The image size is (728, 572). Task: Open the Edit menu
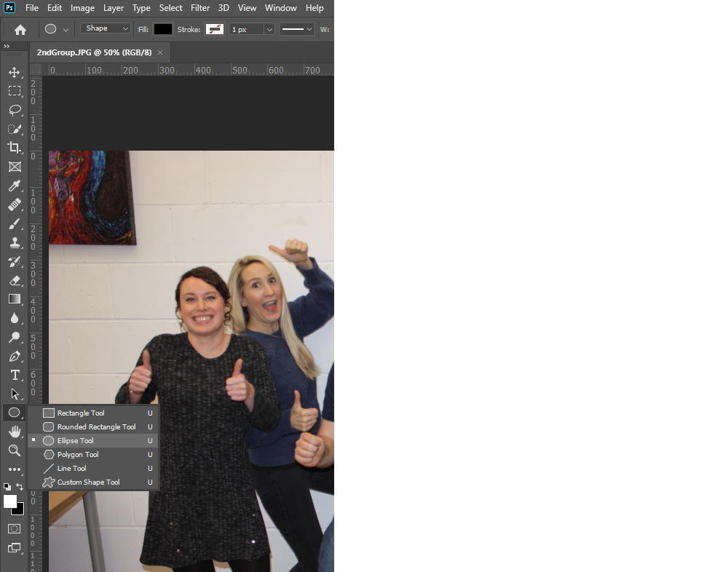point(55,8)
